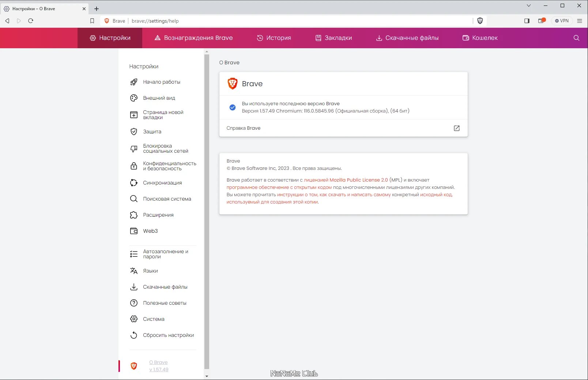
Task: Open the Web3 wallet settings section
Action: [150, 231]
